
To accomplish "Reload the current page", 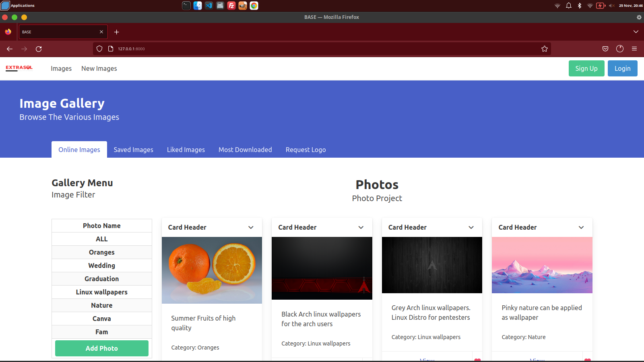I will pyautogui.click(x=39, y=49).
